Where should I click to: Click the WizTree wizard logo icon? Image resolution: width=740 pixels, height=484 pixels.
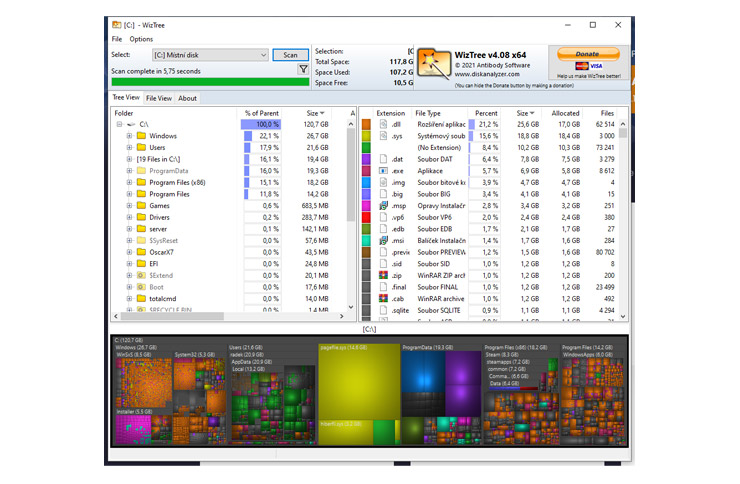pos(434,64)
